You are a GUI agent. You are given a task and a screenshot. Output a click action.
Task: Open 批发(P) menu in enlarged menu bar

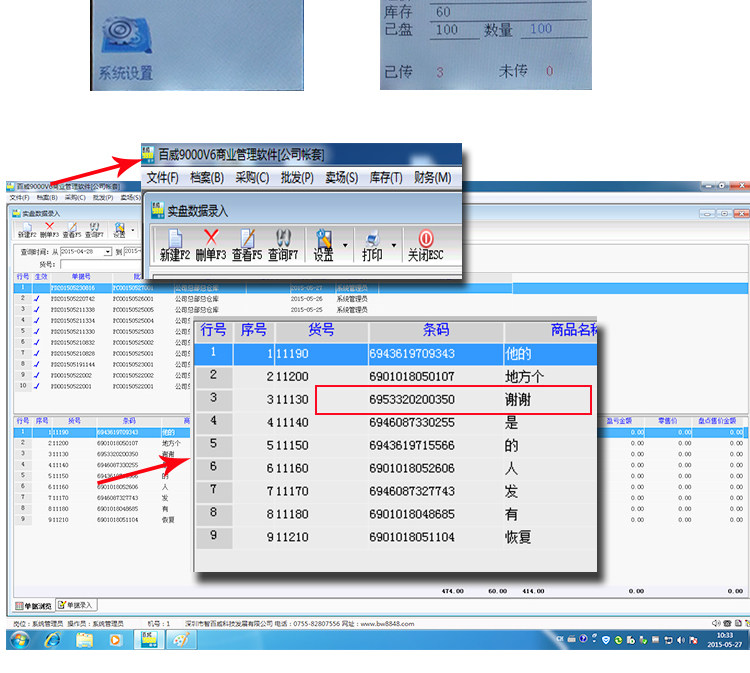297,178
